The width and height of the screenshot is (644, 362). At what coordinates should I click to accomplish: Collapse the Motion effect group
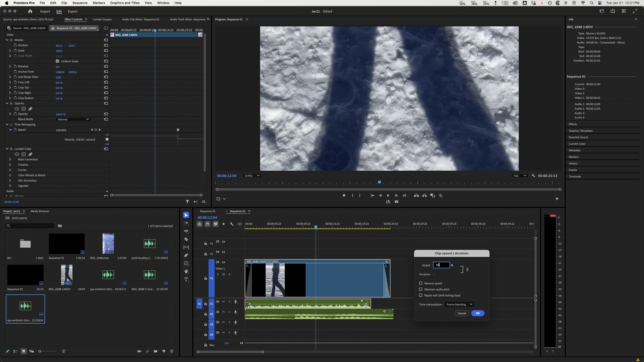coord(7,40)
